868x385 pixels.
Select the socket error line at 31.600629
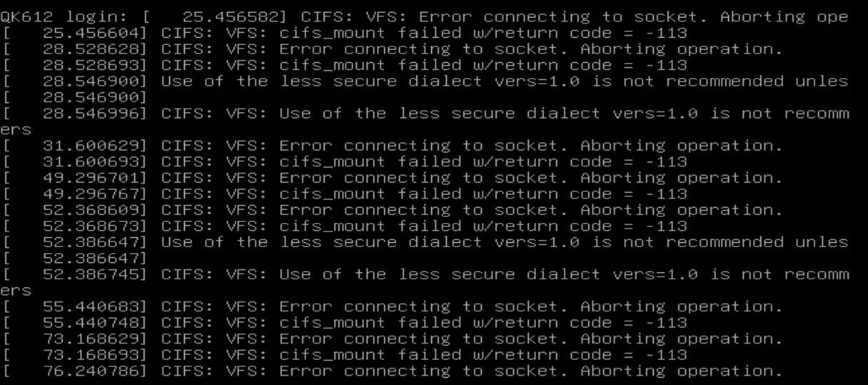click(x=392, y=146)
